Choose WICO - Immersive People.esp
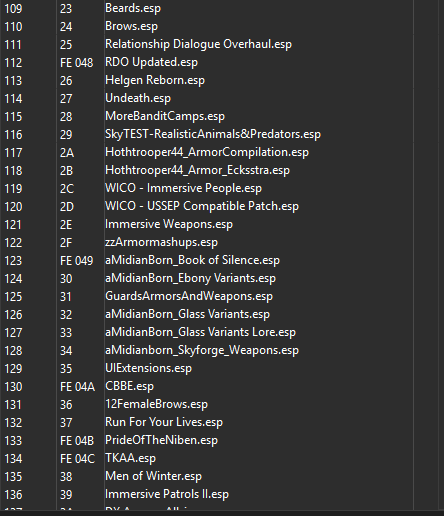Viewport: 444px width, 516px height. click(x=183, y=188)
